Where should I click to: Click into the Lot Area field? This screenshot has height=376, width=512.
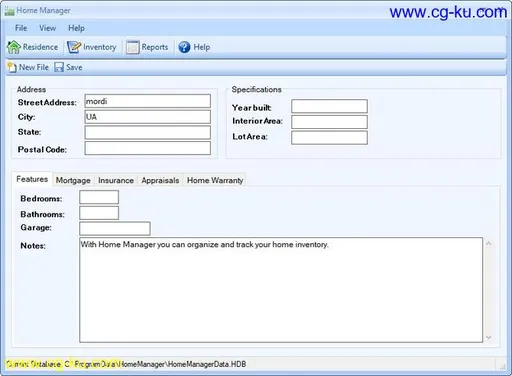(x=329, y=137)
